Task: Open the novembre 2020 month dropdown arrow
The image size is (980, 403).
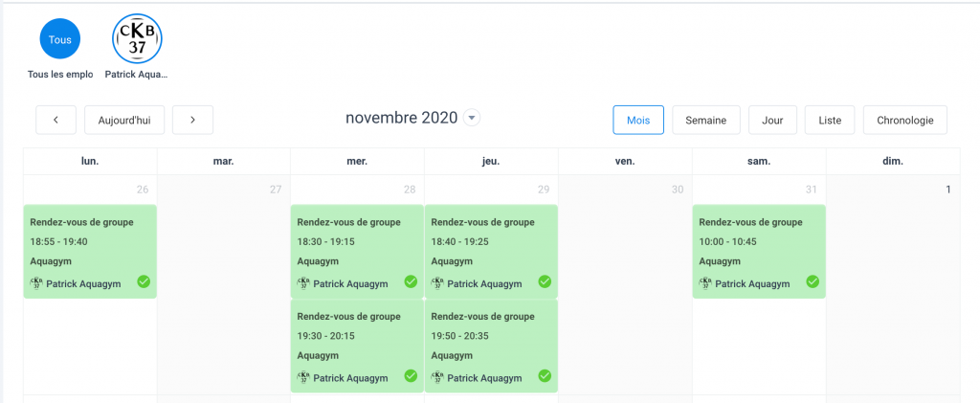Action: (471, 119)
